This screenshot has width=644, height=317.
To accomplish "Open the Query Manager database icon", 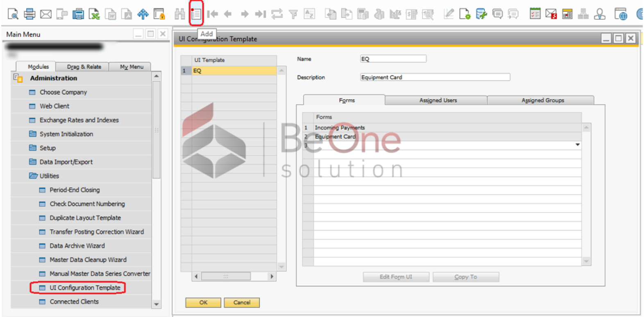I will pyautogui.click(x=481, y=14).
